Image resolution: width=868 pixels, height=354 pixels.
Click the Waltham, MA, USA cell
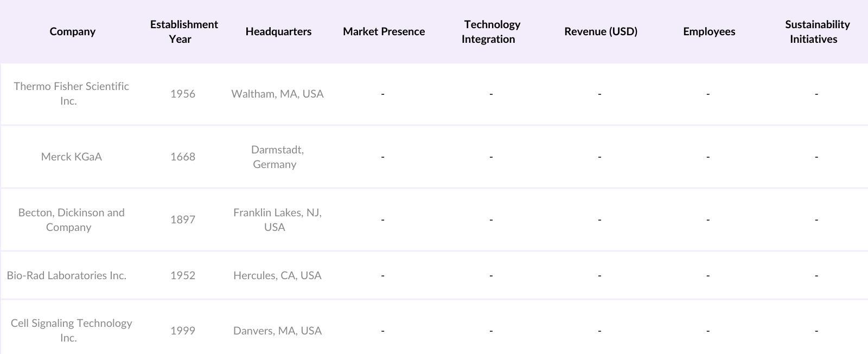(x=277, y=94)
